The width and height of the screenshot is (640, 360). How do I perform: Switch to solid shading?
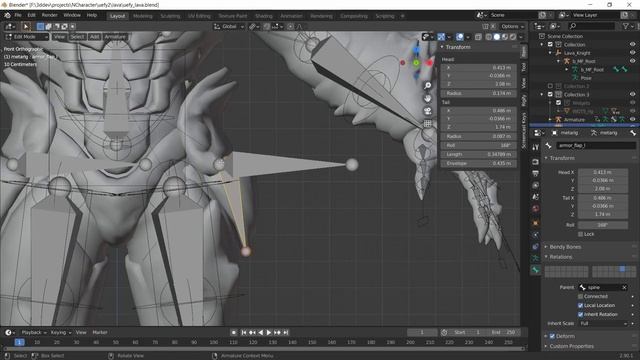[x=497, y=37]
